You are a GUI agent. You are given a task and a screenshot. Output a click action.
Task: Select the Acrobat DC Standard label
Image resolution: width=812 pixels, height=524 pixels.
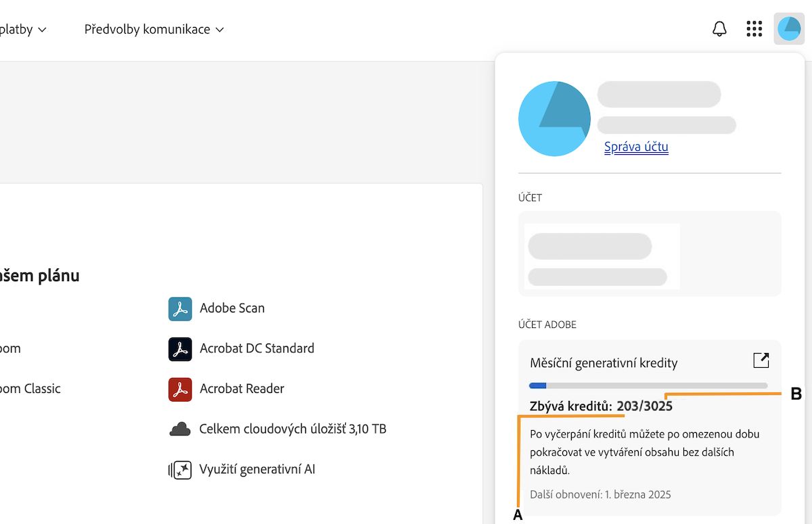point(257,349)
